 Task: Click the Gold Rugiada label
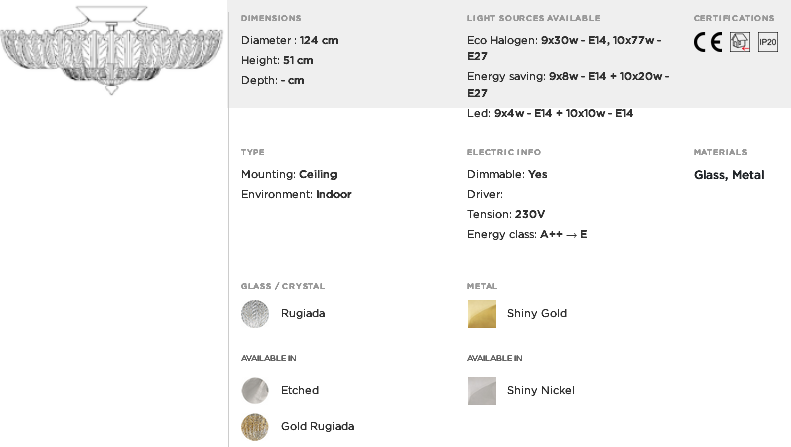(317, 426)
